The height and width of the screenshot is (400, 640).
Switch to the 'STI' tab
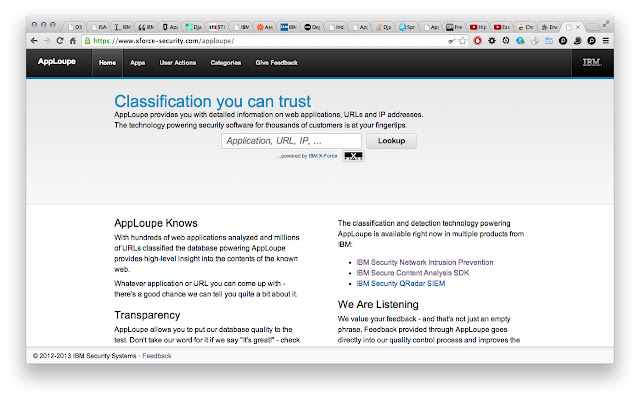click(x=217, y=27)
